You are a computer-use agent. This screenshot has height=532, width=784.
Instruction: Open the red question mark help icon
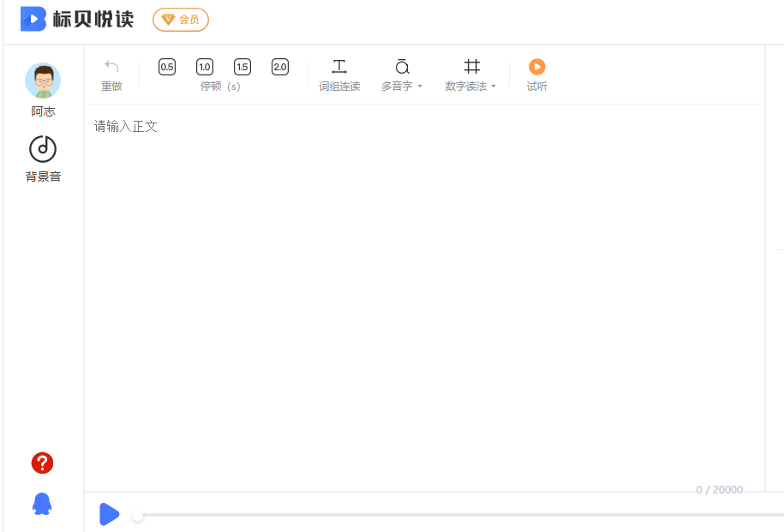pyautogui.click(x=43, y=463)
